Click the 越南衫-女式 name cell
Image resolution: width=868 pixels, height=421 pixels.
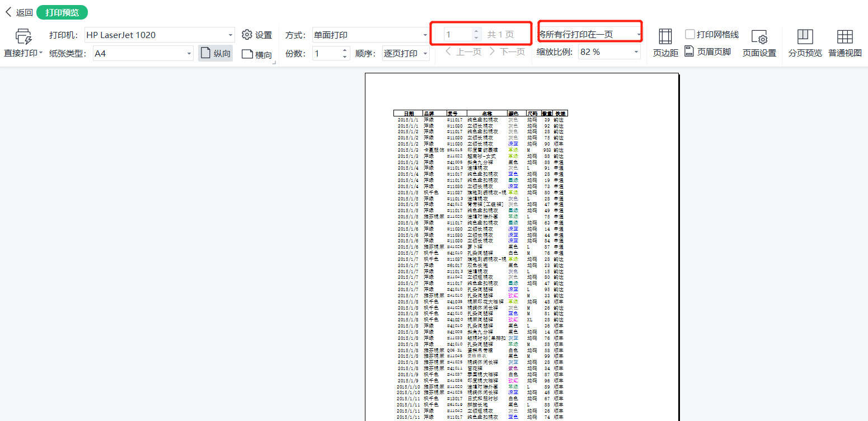click(x=482, y=156)
